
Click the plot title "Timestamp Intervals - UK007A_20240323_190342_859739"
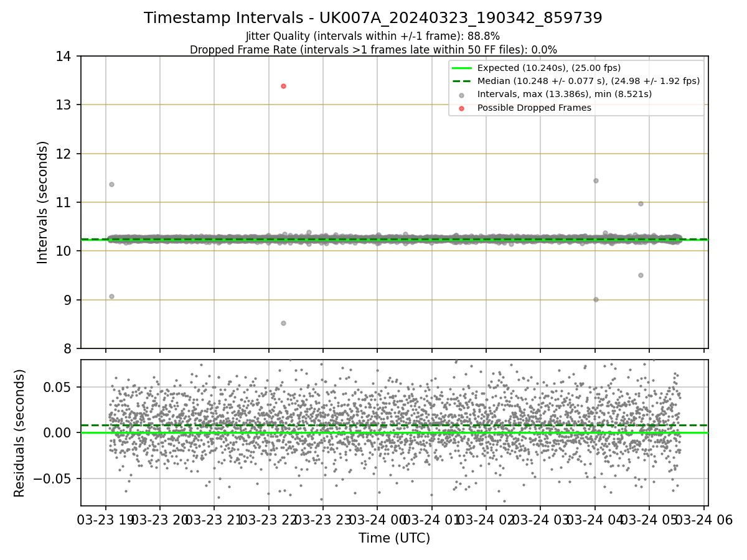pos(373,18)
